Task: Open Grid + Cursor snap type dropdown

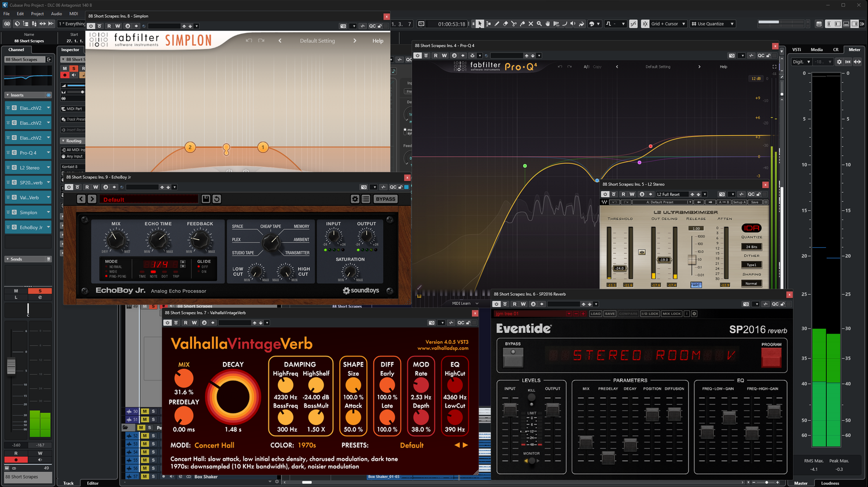Action: pyautogui.click(x=669, y=24)
